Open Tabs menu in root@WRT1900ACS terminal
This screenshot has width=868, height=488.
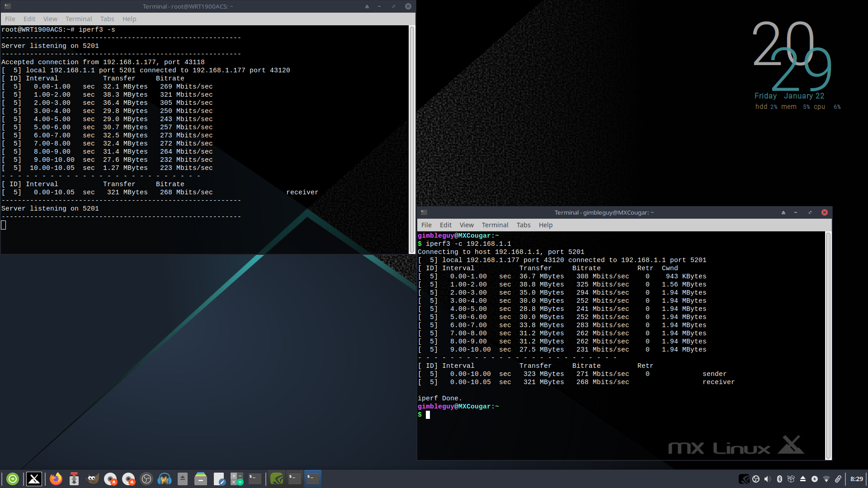coord(107,19)
